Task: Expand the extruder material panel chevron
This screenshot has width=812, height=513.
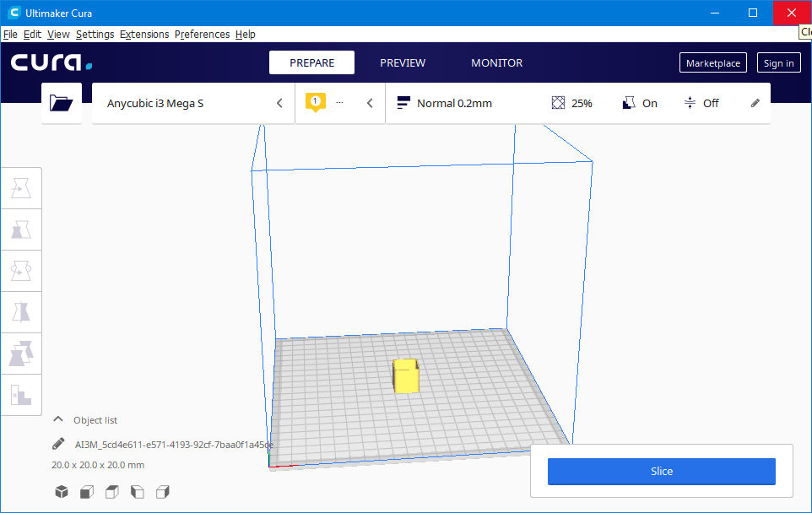Action: click(370, 103)
